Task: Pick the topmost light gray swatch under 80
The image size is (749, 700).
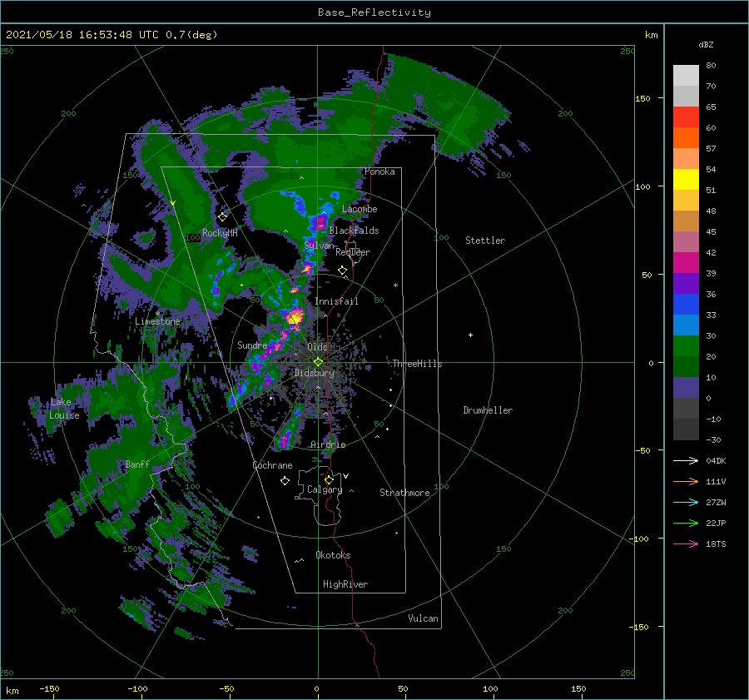Action: (686, 76)
